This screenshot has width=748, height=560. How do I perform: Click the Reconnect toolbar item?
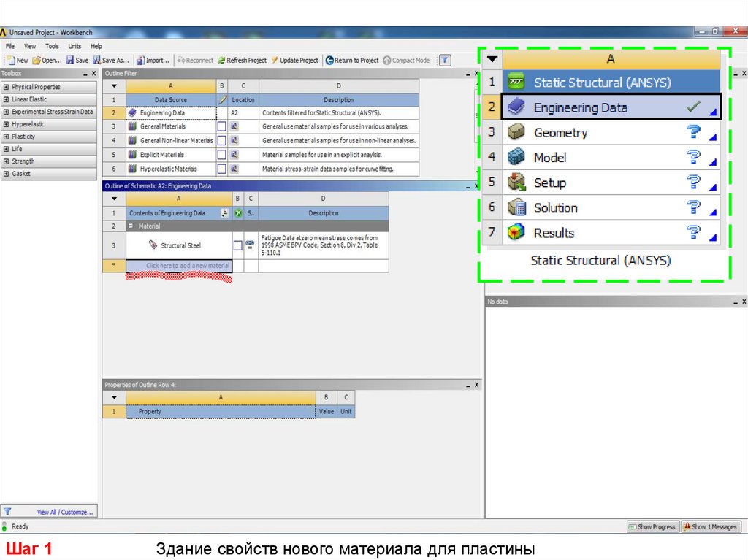point(195,60)
